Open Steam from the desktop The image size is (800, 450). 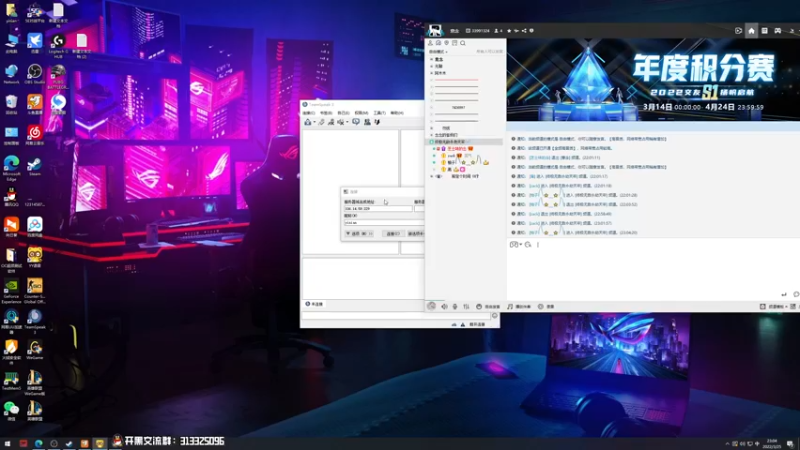click(35, 166)
